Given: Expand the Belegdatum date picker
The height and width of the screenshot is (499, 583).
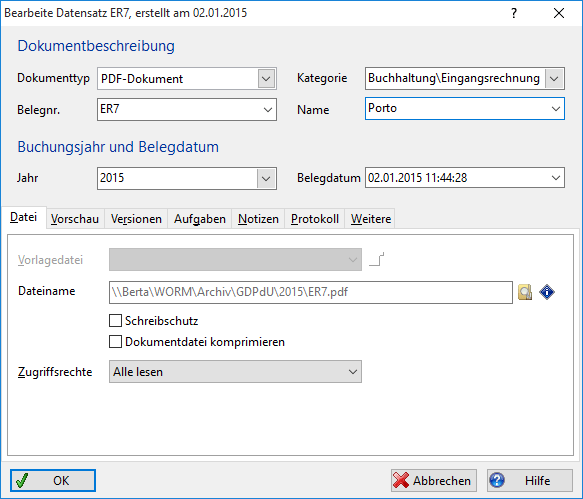Looking at the screenshot, I should tap(556, 178).
